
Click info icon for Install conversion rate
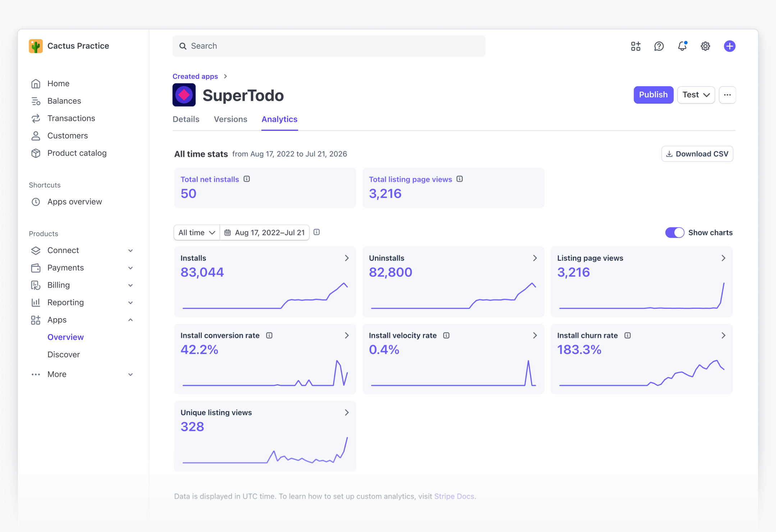coord(269,335)
